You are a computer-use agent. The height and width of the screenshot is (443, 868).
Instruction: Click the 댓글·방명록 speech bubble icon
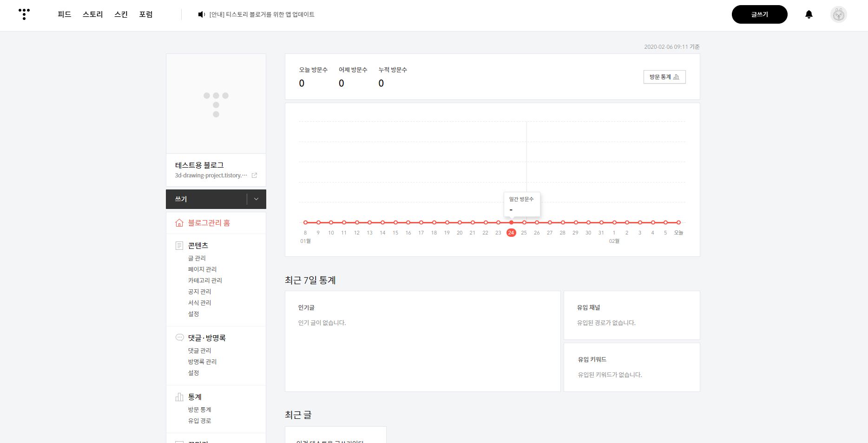[x=179, y=338]
